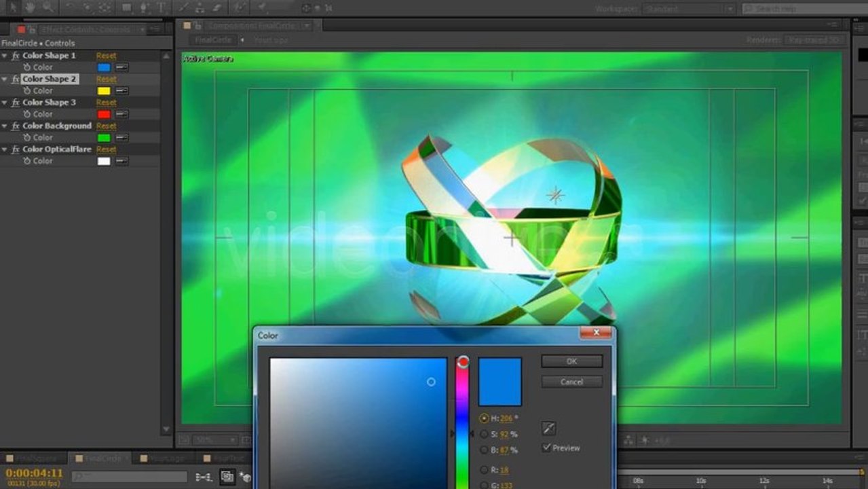Viewport: 868px width, 489px height.
Task: Click stopwatch for Color Shape 1 color
Action: (x=26, y=67)
